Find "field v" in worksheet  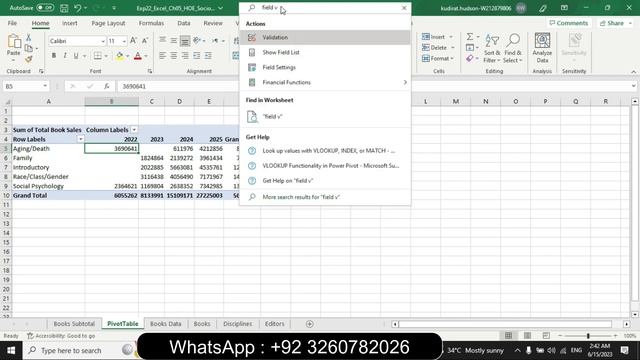(325, 117)
